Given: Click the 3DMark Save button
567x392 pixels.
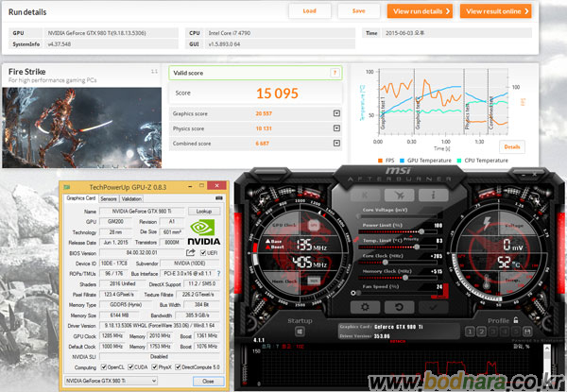Looking at the screenshot, I should [x=359, y=11].
